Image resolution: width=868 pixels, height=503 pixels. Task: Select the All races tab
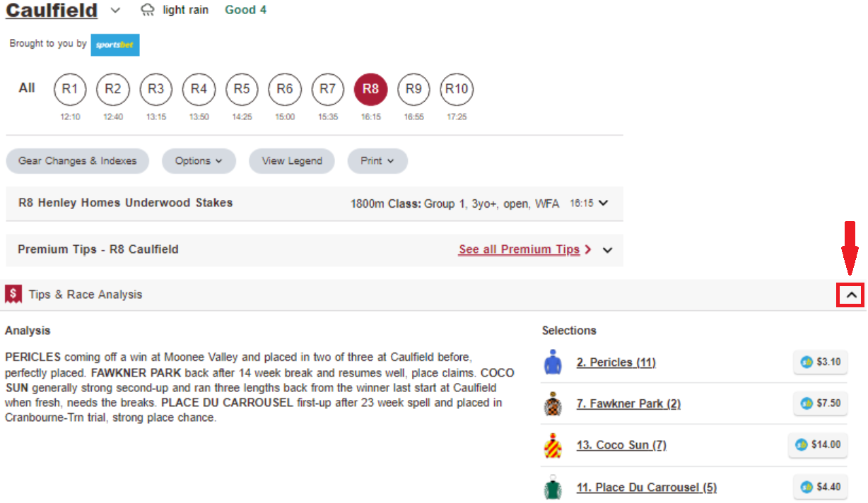pyautogui.click(x=27, y=88)
